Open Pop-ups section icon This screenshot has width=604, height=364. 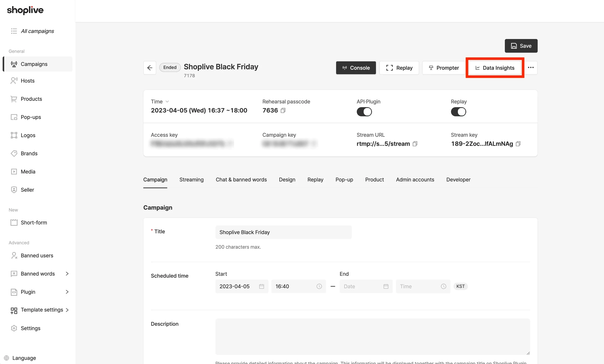pos(14,117)
